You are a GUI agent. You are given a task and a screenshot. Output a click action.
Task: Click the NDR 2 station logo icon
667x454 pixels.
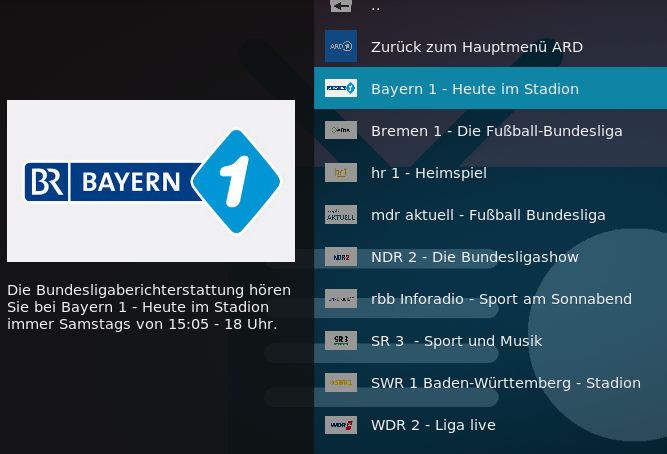(x=341, y=257)
